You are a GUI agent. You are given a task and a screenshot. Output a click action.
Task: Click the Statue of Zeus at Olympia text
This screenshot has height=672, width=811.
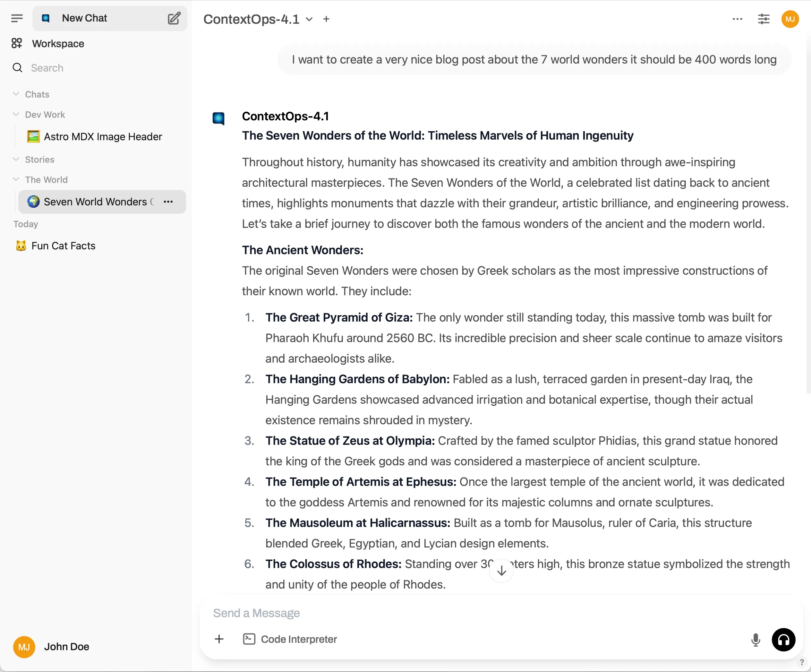[x=350, y=441]
